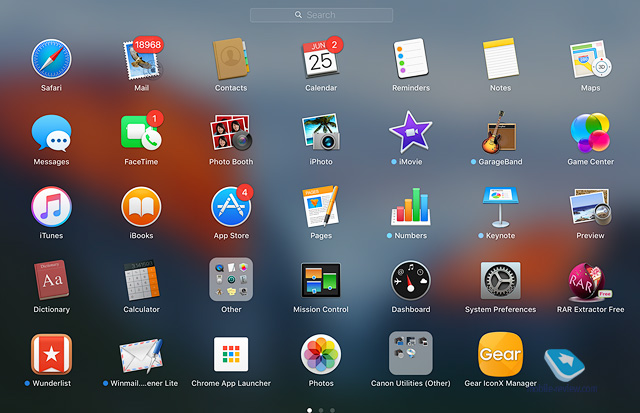Select the first Launchpad page dot
Viewport: 640px width, 413px height.
click(309, 410)
